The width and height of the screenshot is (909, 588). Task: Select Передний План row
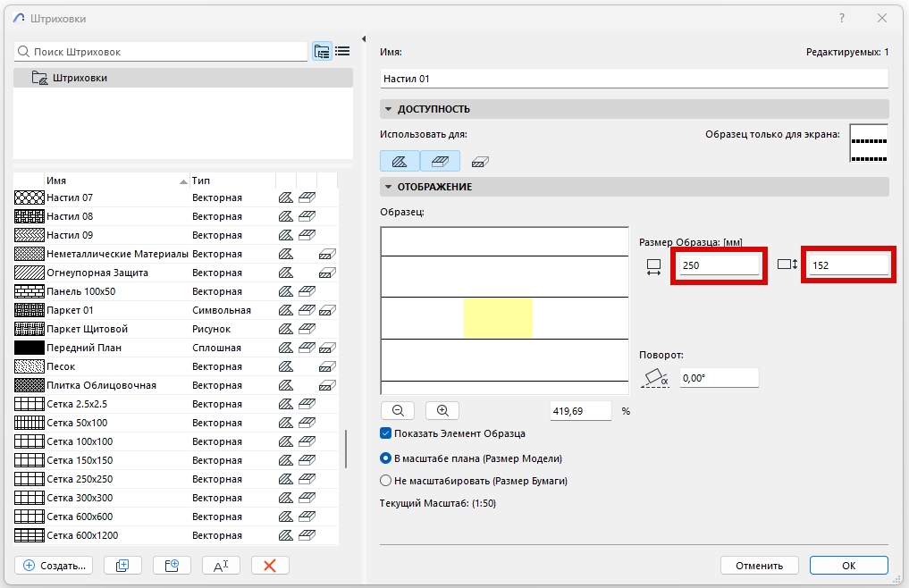point(176,348)
